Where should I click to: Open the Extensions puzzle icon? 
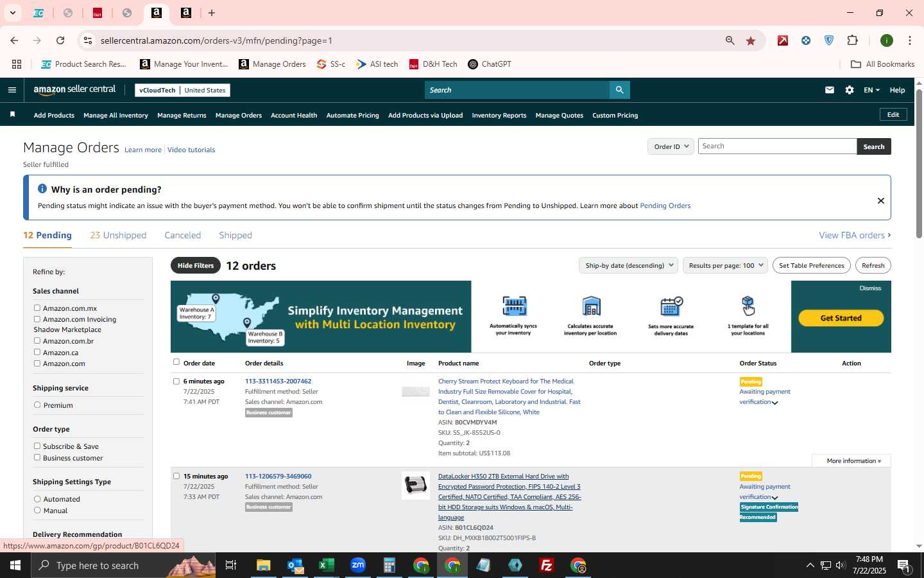pos(852,40)
